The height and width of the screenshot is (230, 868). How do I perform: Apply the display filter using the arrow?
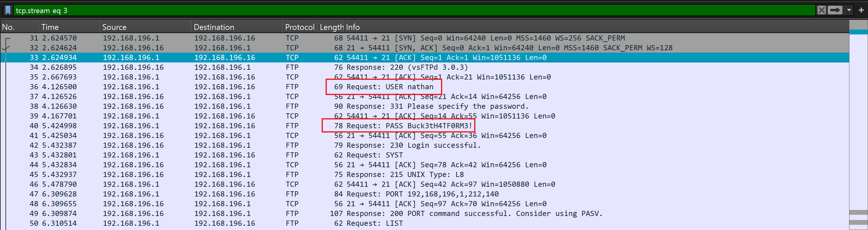[x=835, y=10]
